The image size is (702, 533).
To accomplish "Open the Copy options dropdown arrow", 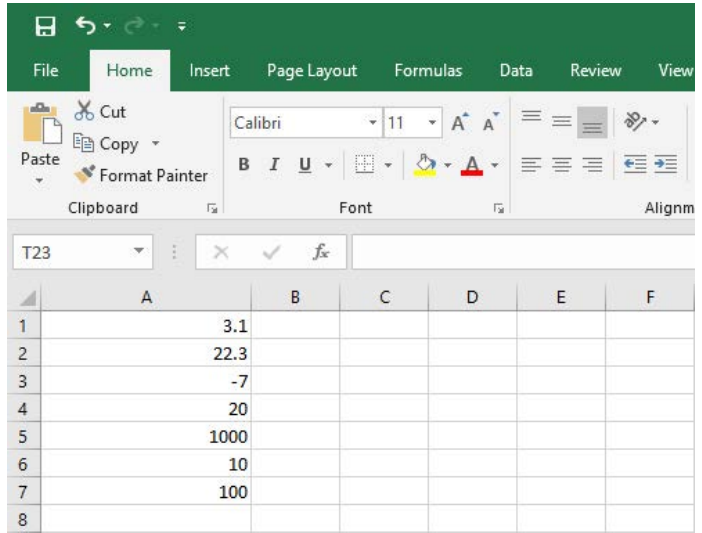I will point(155,143).
